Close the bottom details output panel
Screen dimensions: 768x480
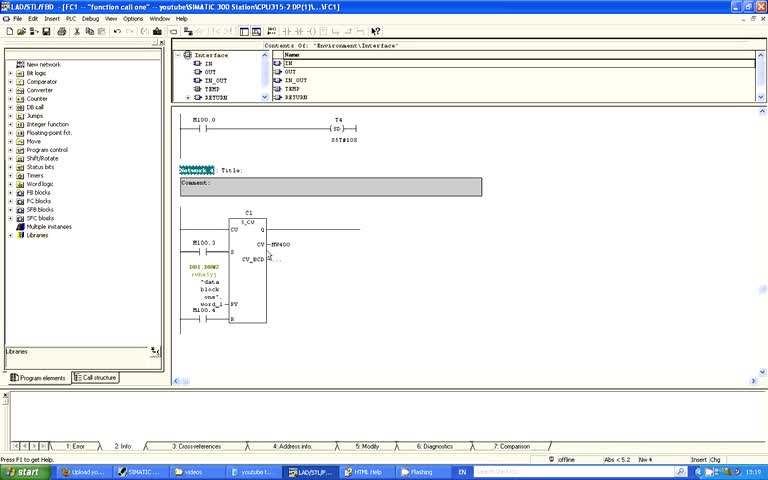tap(5, 395)
